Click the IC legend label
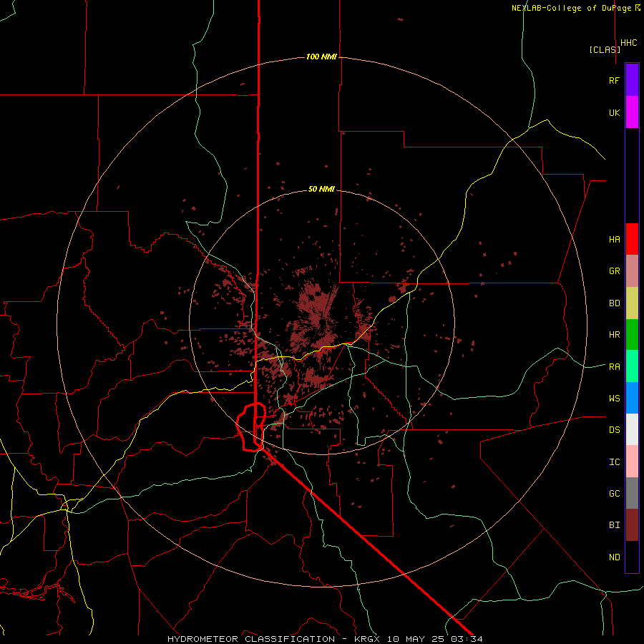The height and width of the screenshot is (644, 644). point(614,462)
